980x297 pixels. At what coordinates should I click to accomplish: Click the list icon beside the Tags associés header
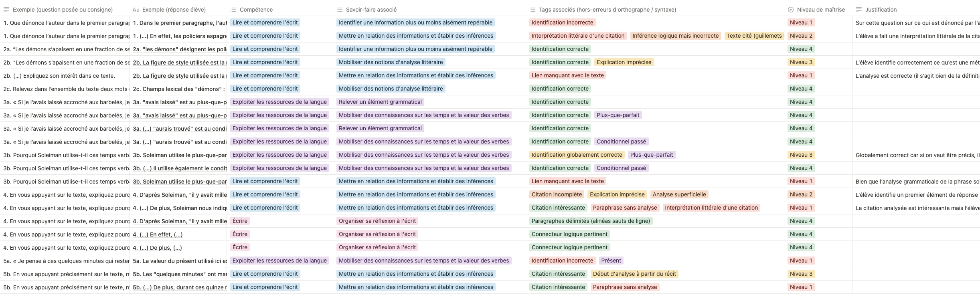coord(533,10)
